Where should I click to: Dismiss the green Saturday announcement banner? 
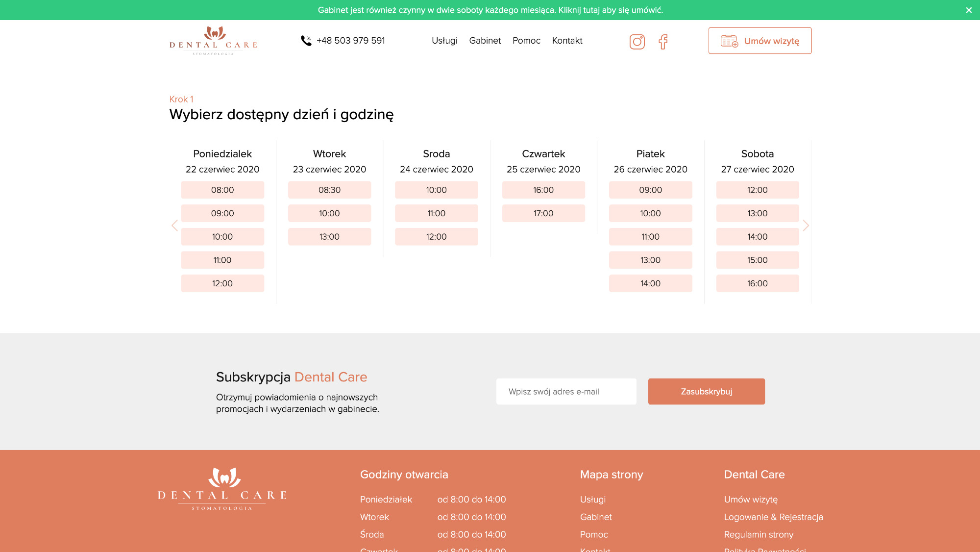tap(969, 9)
